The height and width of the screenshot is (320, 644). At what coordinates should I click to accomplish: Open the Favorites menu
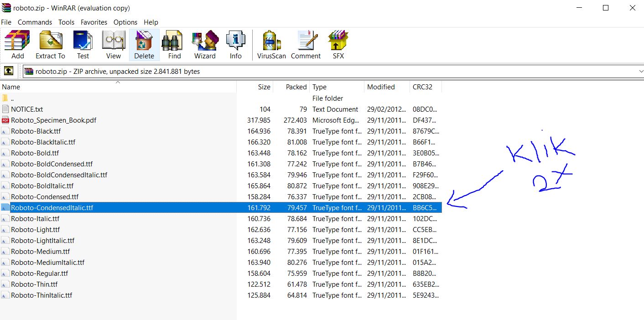(94, 22)
